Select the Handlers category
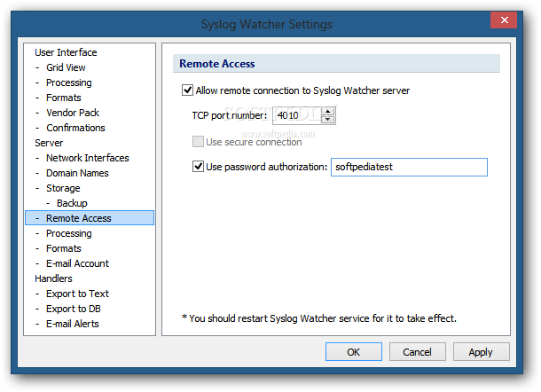Image resolution: width=541 pixels, height=392 pixels. pos(53,278)
